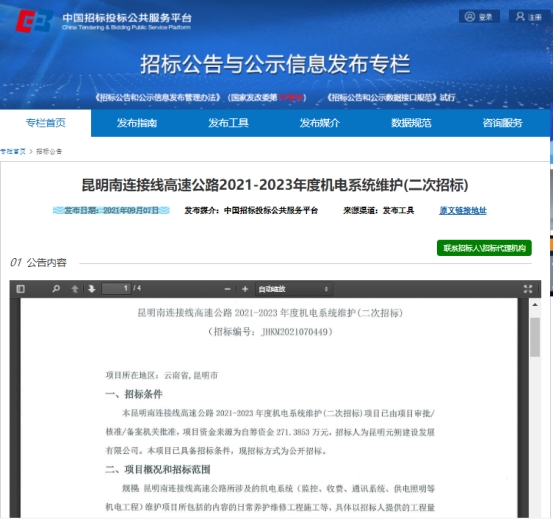Open the 专栏首页 tab
The width and height of the screenshot is (554, 520).
[46, 123]
